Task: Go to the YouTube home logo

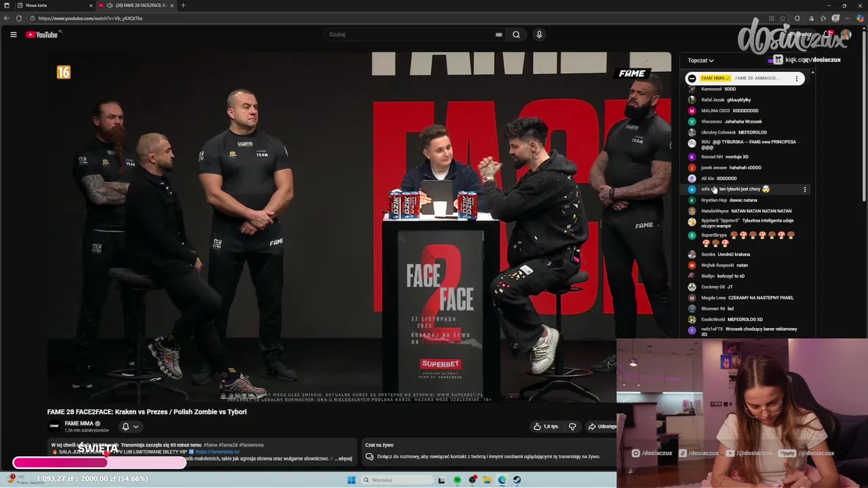Action: point(42,35)
